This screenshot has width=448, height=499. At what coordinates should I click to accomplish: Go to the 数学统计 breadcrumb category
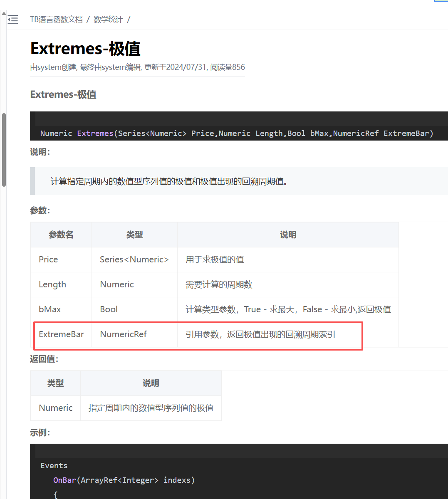[x=108, y=20]
